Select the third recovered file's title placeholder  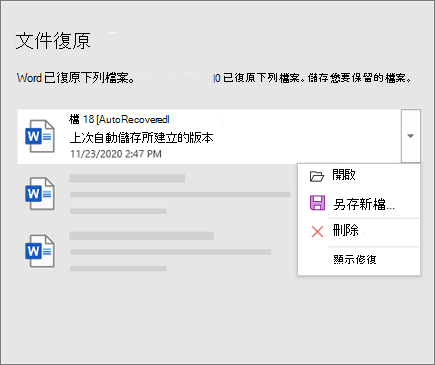pos(142,236)
